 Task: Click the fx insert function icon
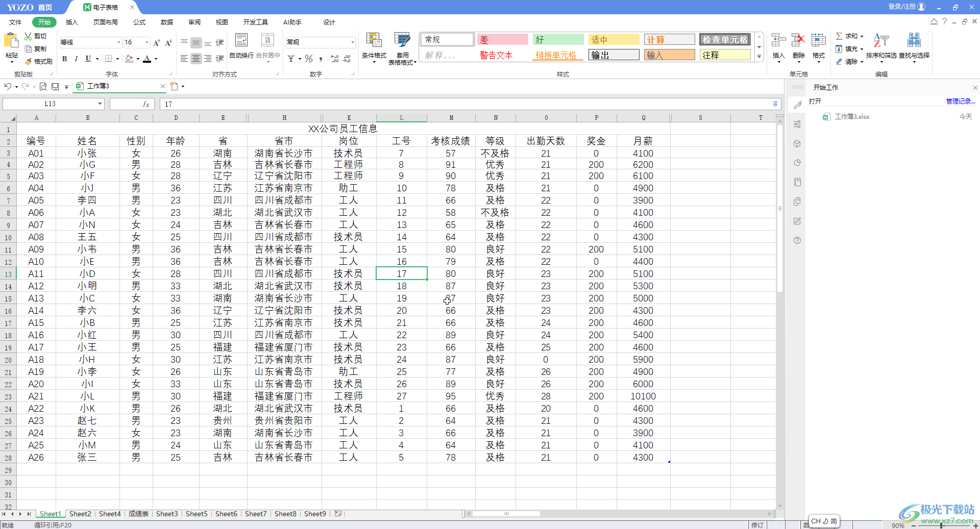(146, 104)
